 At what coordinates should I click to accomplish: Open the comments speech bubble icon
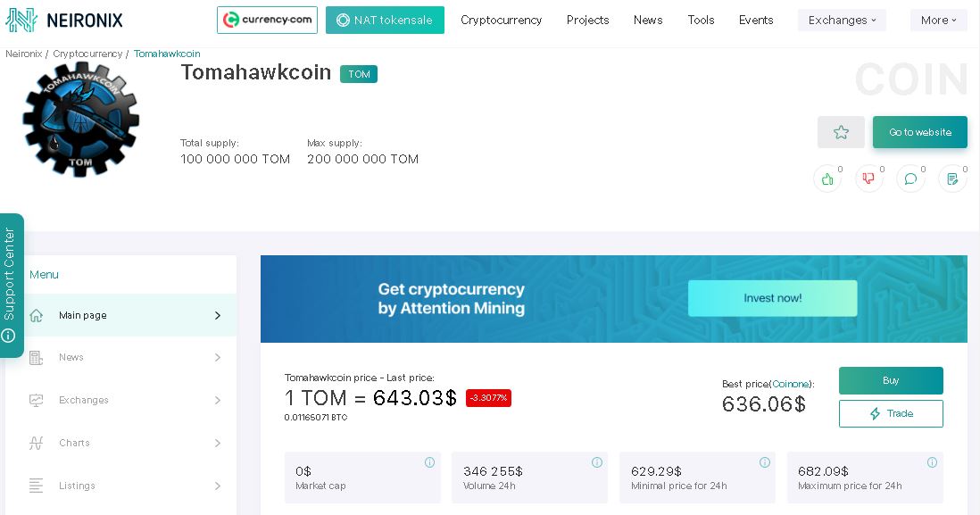click(910, 179)
